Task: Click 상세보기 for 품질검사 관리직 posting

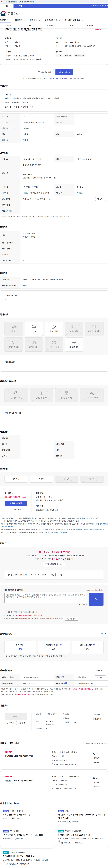Action: click(97, 782)
